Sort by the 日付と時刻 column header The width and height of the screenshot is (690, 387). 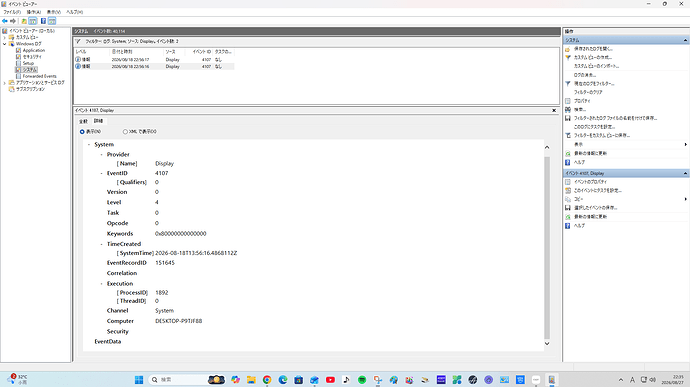(137, 52)
